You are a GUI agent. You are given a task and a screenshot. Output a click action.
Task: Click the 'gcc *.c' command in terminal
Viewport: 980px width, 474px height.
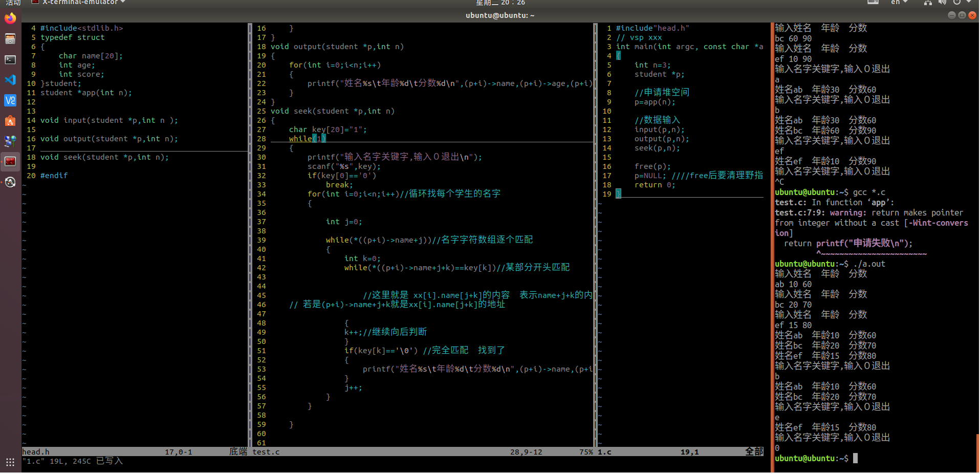pos(869,192)
